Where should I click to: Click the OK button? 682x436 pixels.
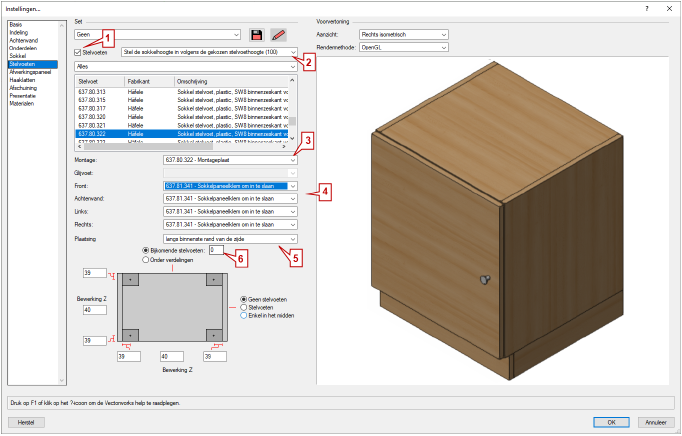611,423
